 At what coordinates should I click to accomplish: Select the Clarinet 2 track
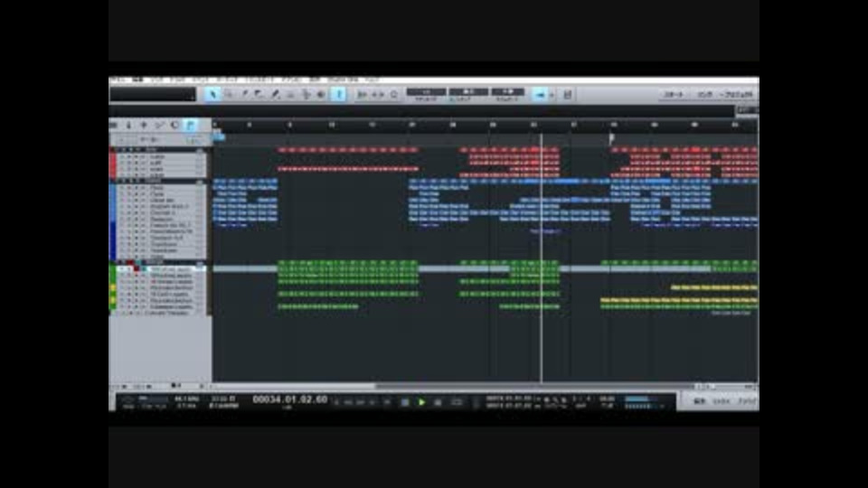(161, 213)
